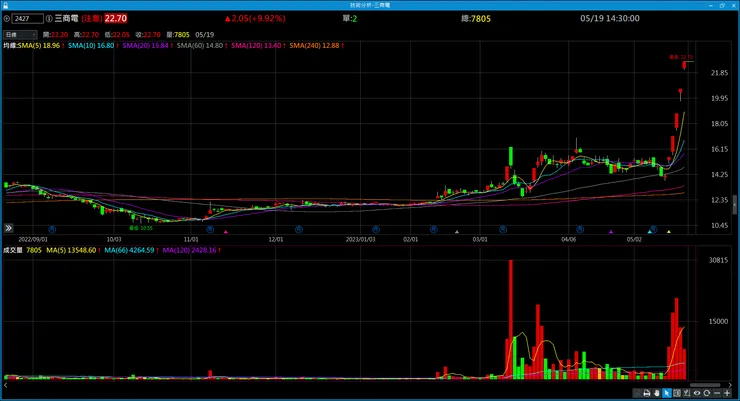740x401 pixels.
Task: Click the event marker circle after 03/01
Action: [x=503, y=229]
